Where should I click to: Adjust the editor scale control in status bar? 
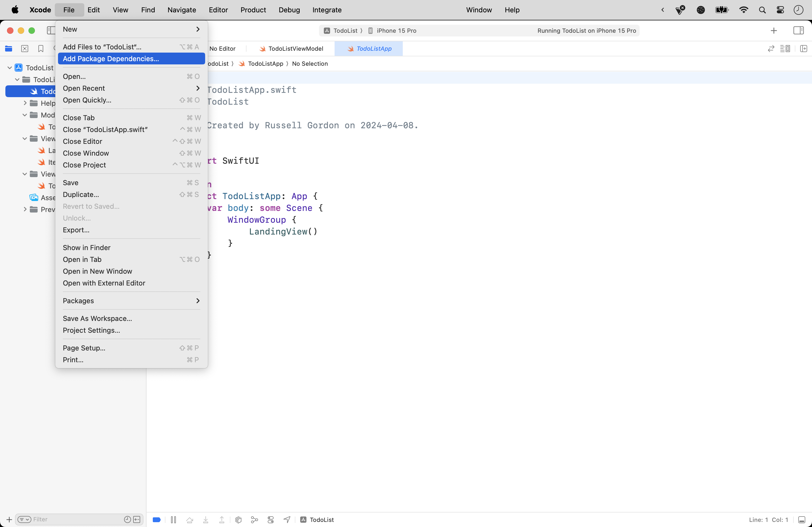802,519
